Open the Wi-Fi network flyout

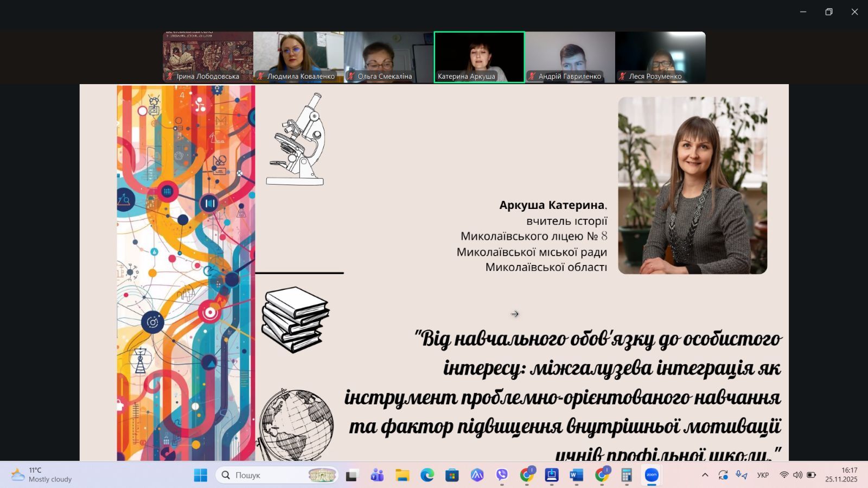click(x=784, y=475)
